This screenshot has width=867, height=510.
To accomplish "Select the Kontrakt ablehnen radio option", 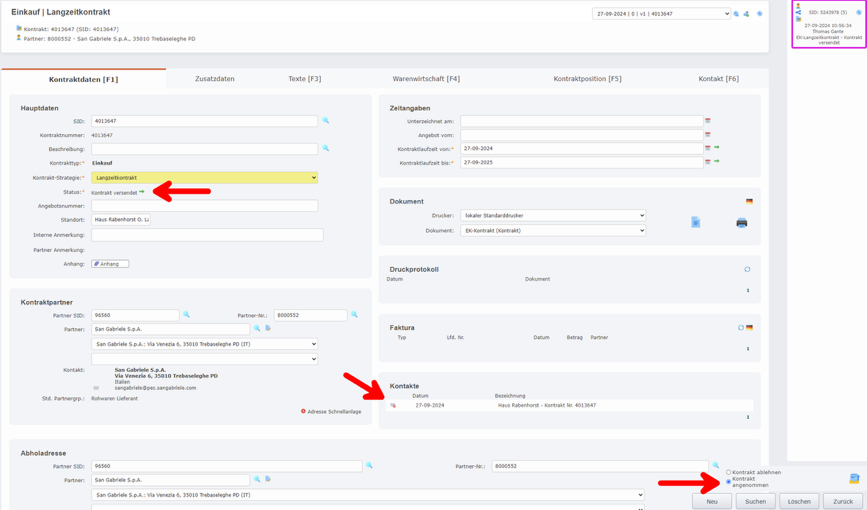I will pos(729,473).
